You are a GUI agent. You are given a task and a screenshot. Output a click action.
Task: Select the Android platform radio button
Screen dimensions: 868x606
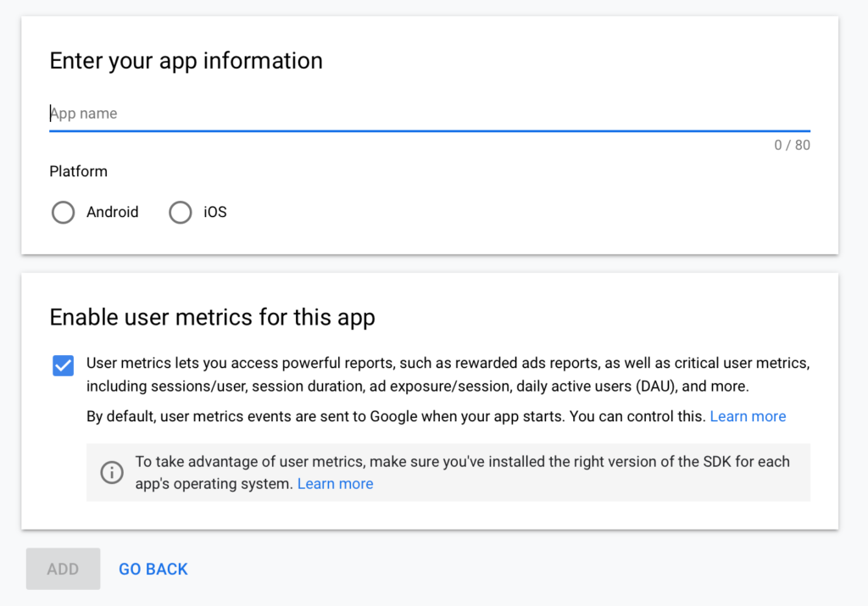pos(63,212)
